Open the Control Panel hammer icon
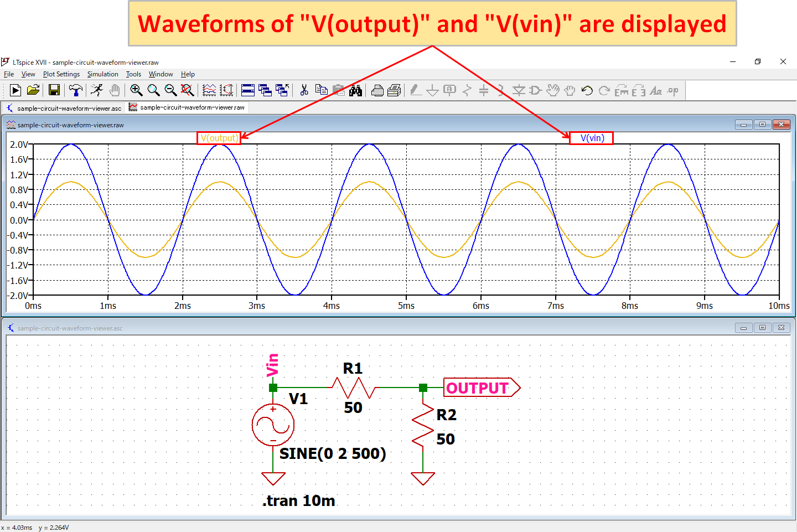The width and height of the screenshot is (797, 532). point(76,90)
